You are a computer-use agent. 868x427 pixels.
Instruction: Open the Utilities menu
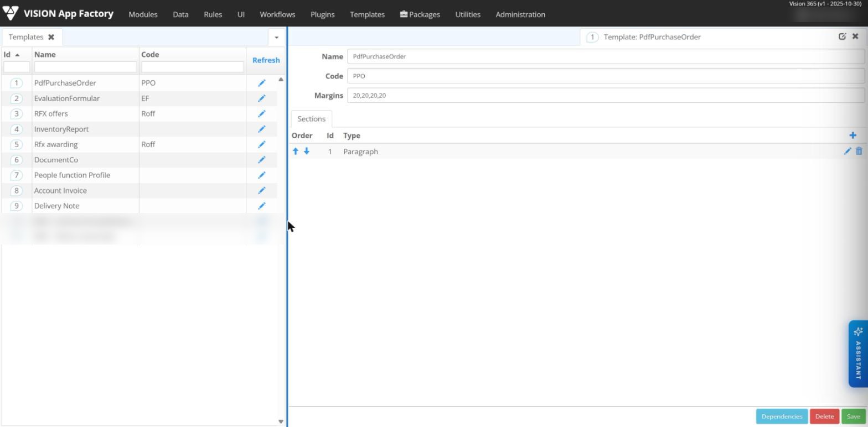pos(468,14)
